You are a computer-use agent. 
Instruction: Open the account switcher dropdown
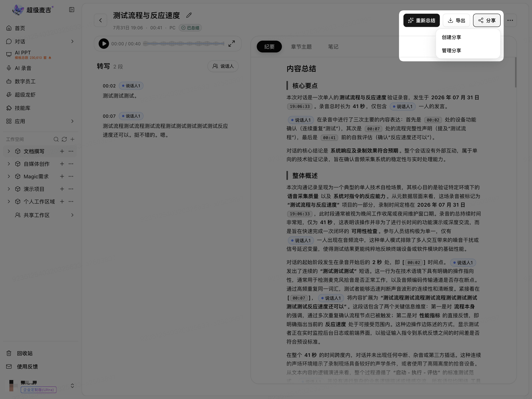pyautogui.click(x=72, y=386)
